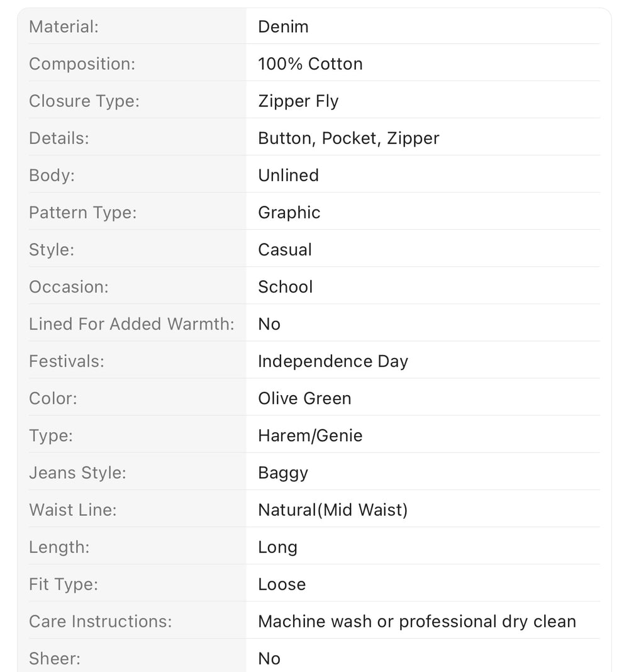Image resolution: width=629 pixels, height=672 pixels.
Task: Select the Unlined body value
Action: [x=288, y=176]
